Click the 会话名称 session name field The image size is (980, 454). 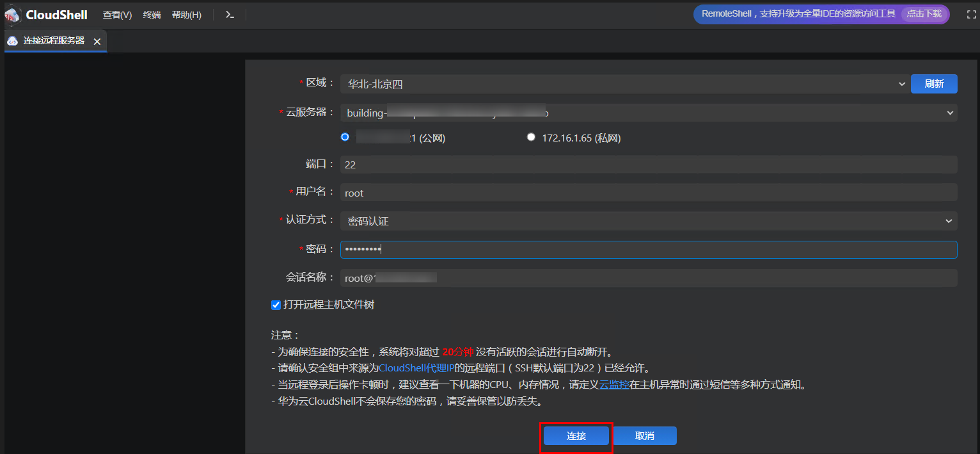(649, 278)
